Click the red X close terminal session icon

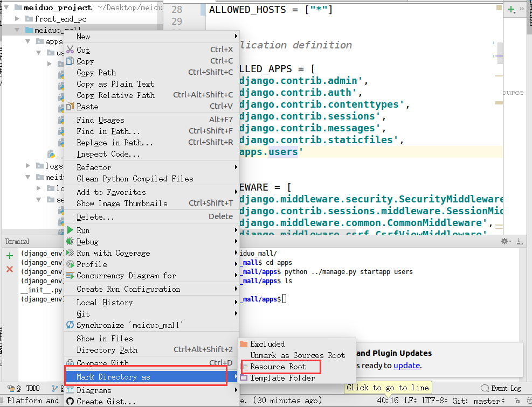[x=10, y=269]
